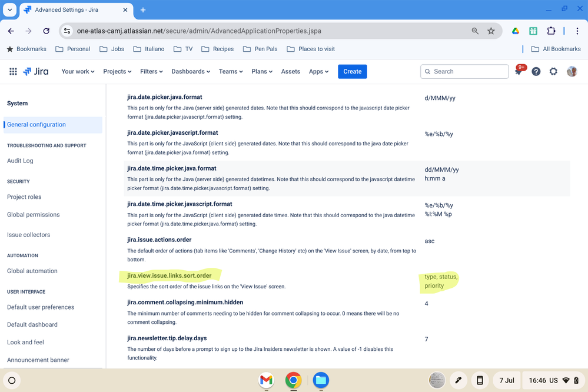Open the All Bookmarks folder

click(556, 49)
